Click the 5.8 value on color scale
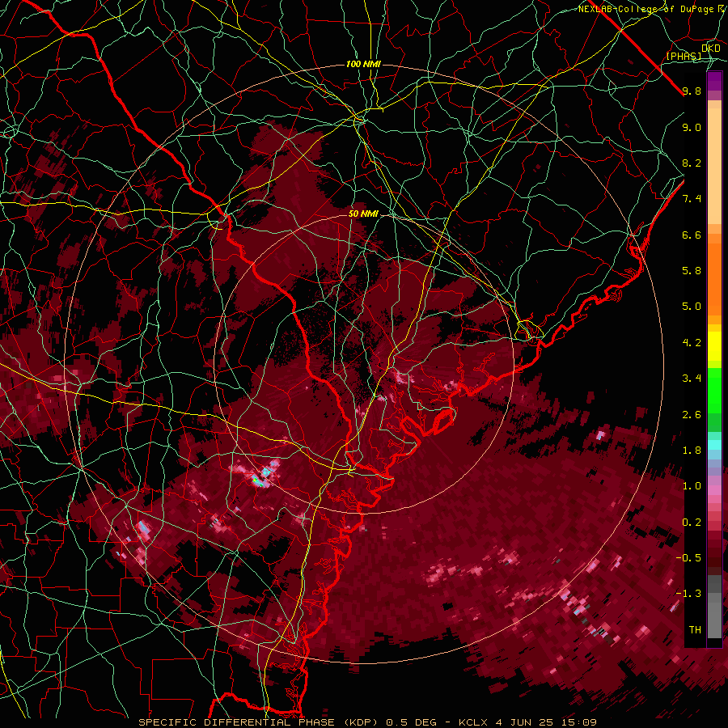The image size is (728, 728). click(x=692, y=271)
